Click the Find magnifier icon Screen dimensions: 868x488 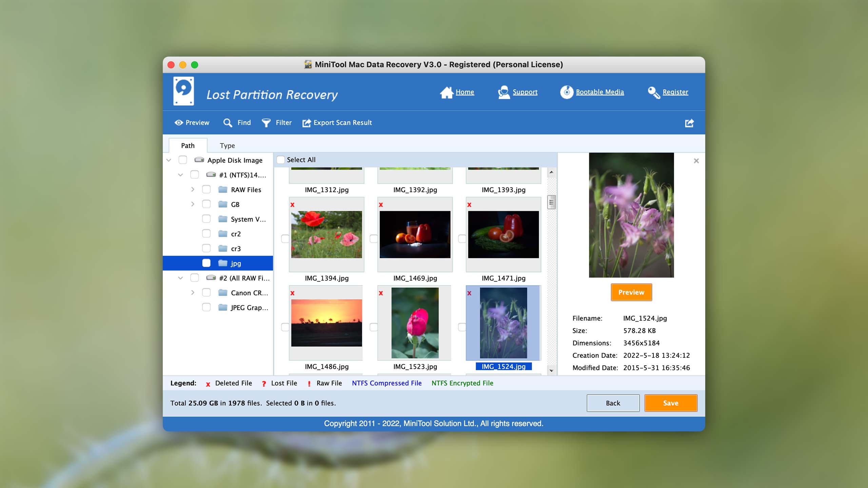[x=228, y=123]
